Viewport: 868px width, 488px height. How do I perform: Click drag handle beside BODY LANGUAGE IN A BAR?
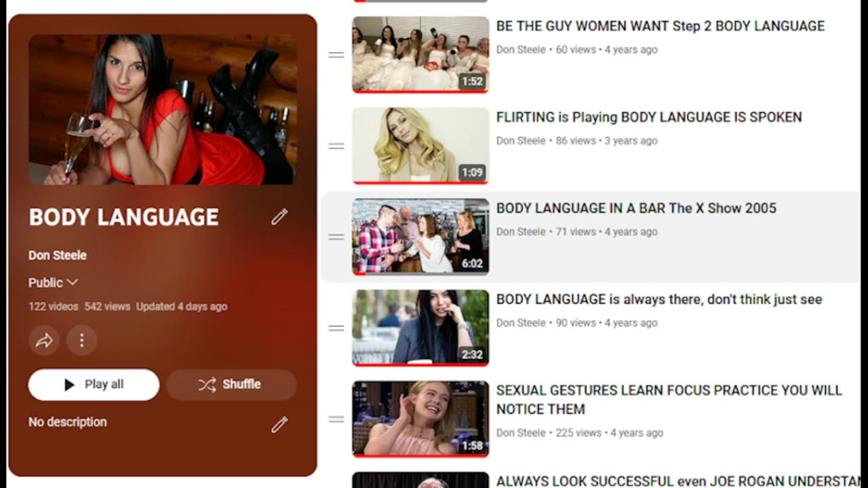(336, 237)
